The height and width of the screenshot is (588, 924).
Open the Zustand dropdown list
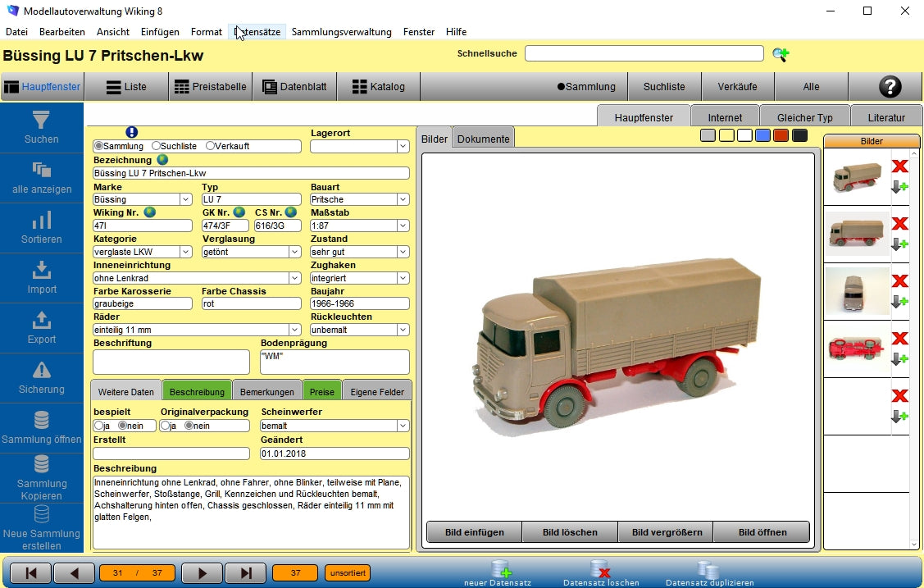pos(403,252)
